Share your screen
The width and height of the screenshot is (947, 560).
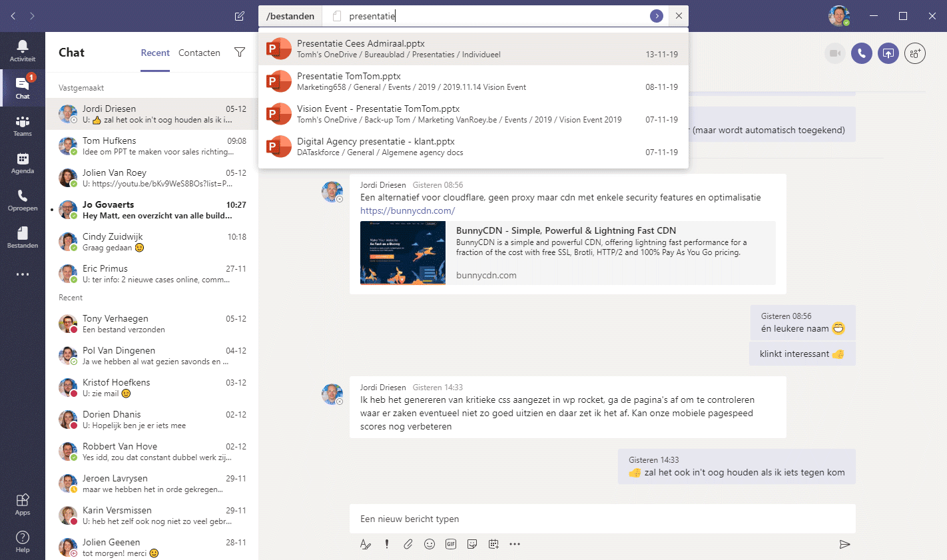tap(888, 53)
